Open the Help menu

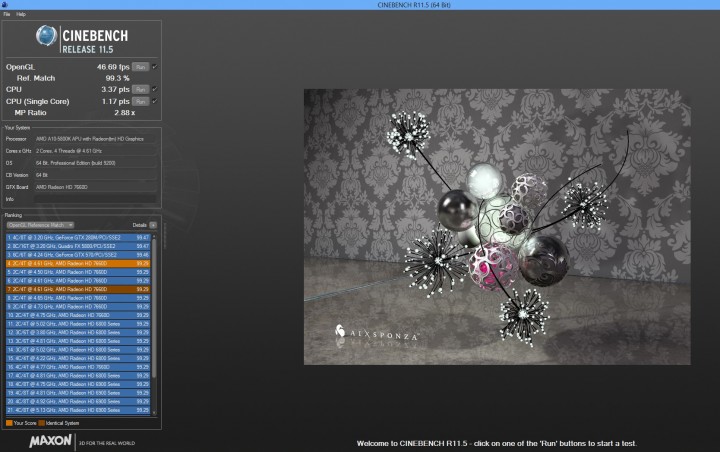[21, 15]
